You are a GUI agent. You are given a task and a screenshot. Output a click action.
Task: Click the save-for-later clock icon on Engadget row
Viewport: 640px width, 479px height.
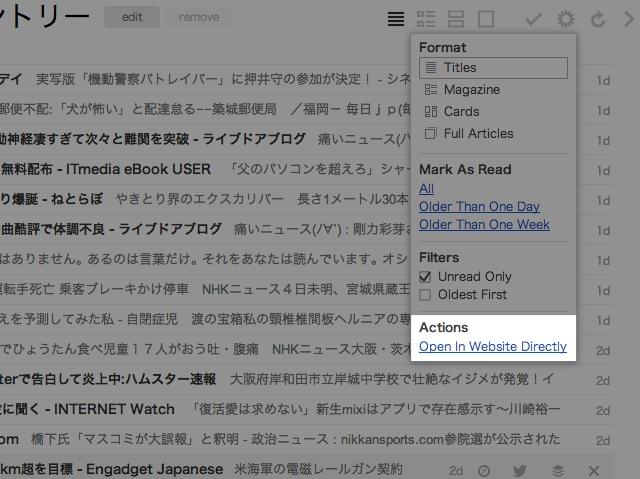tap(484, 471)
